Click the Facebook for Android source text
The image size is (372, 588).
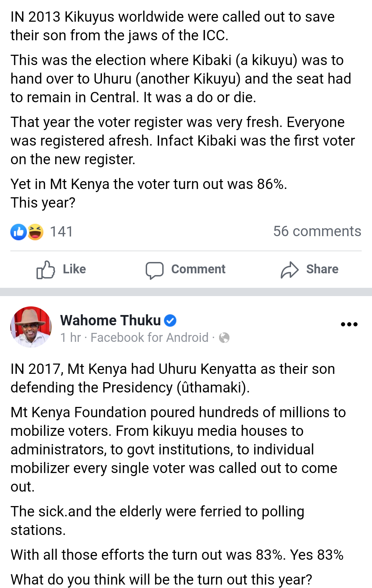click(149, 338)
